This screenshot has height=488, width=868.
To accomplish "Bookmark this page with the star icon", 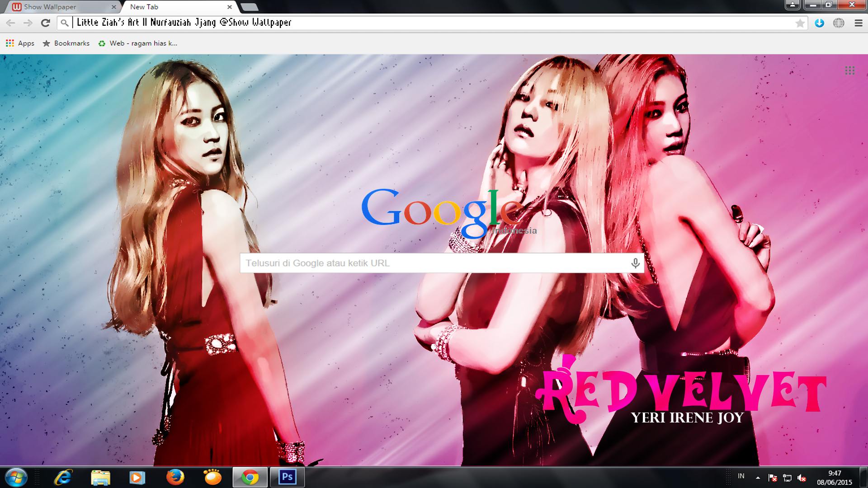I will point(800,23).
